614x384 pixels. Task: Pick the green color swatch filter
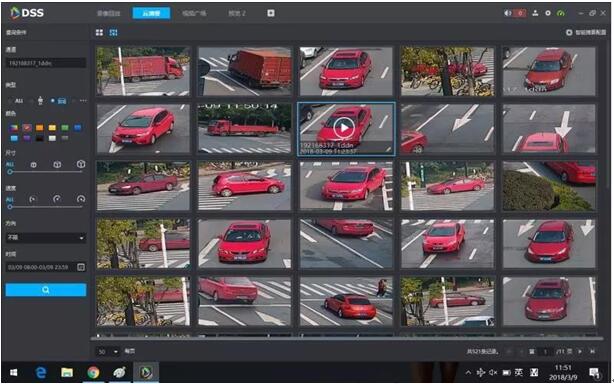click(65, 128)
